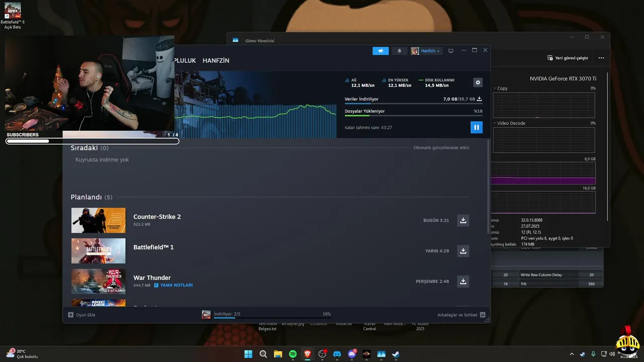The image size is (644, 362).
Task: Select the 174 MB reserved memory value
Action: 528,244
